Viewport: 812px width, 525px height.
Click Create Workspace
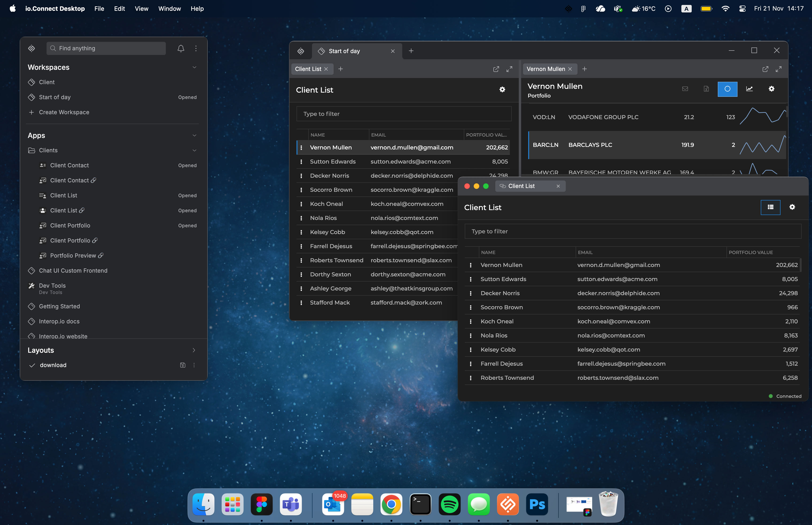click(x=64, y=112)
